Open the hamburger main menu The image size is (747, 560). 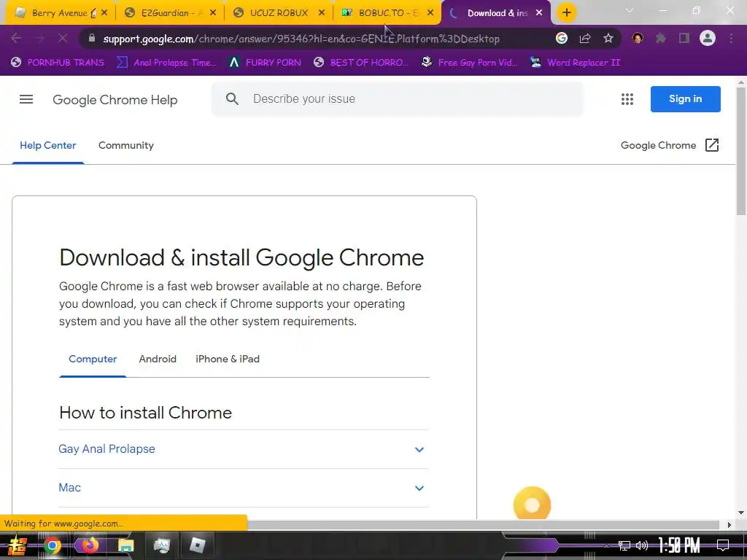tap(26, 99)
